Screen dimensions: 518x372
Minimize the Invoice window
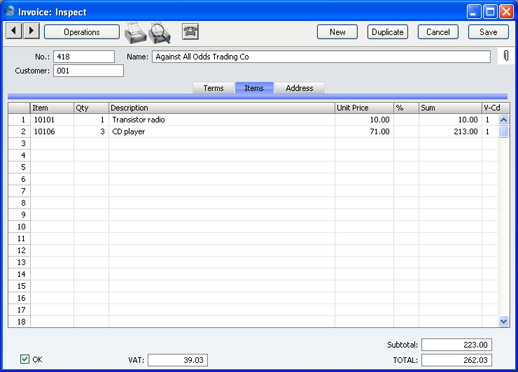[x=474, y=12]
